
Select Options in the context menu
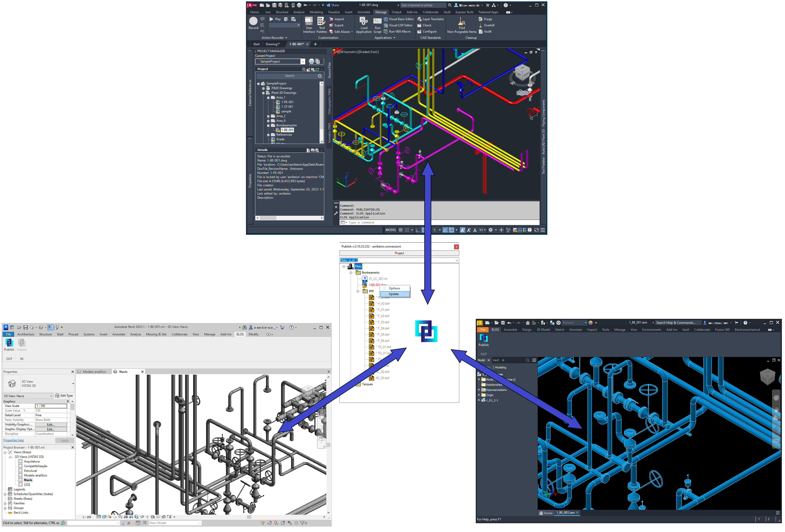tap(394, 288)
